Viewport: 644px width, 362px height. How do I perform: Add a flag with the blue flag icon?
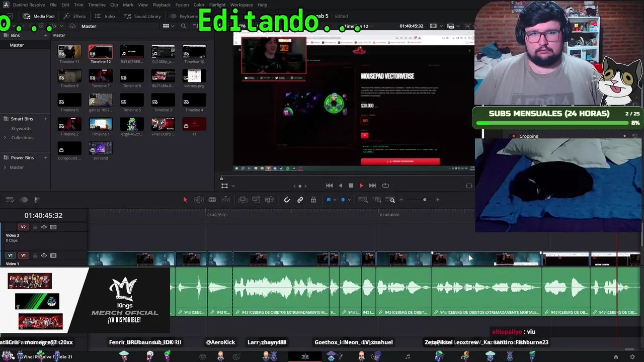[329, 200]
